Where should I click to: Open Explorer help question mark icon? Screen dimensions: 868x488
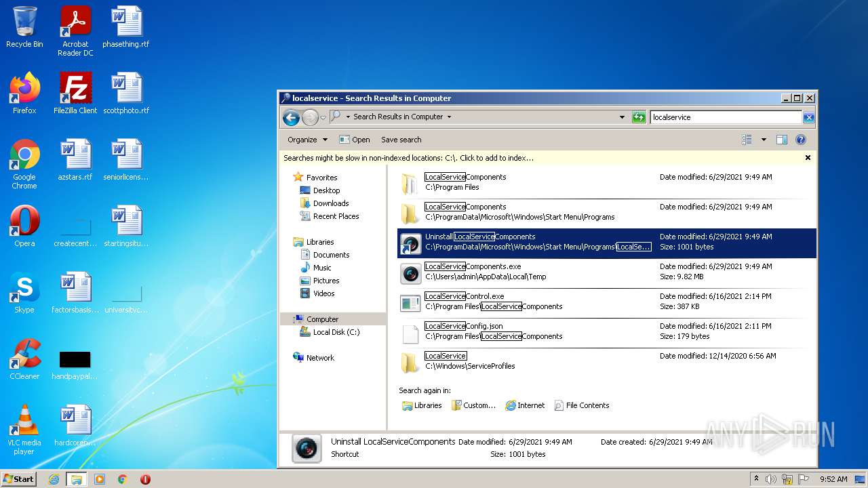tap(800, 140)
